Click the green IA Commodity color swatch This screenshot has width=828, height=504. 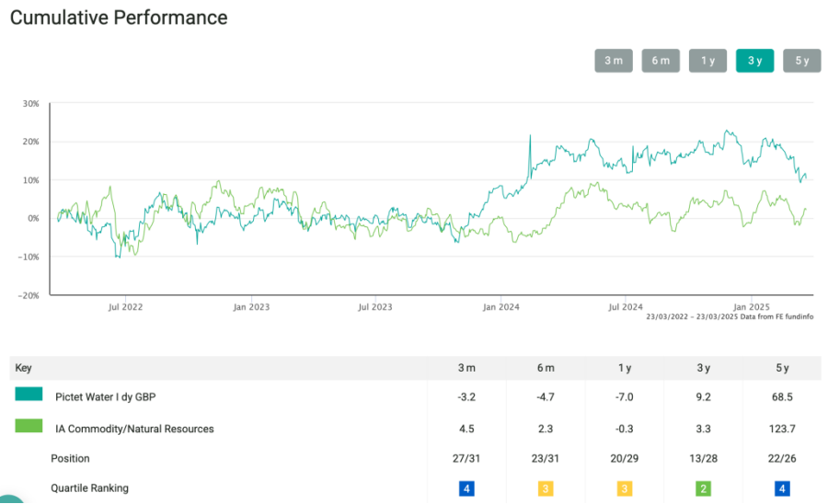pyautogui.click(x=29, y=426)
